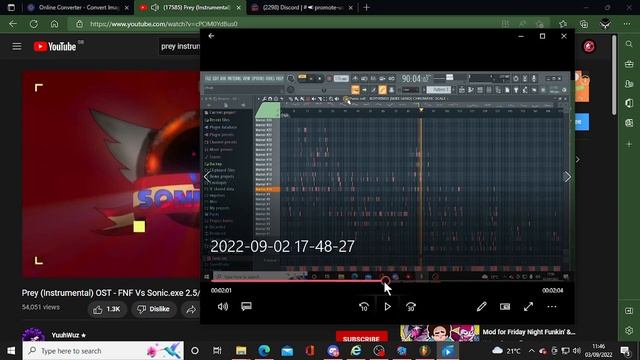Click the Prey Instrumental video title
640x360 pixels.
pyautogui.click(x=111, y=293)
